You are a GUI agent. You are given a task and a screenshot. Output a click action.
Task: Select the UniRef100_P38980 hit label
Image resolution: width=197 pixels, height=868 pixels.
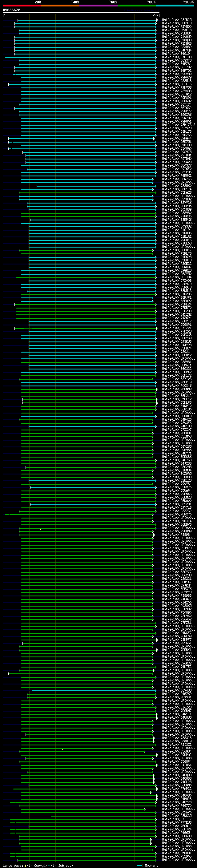coord(177,213)
